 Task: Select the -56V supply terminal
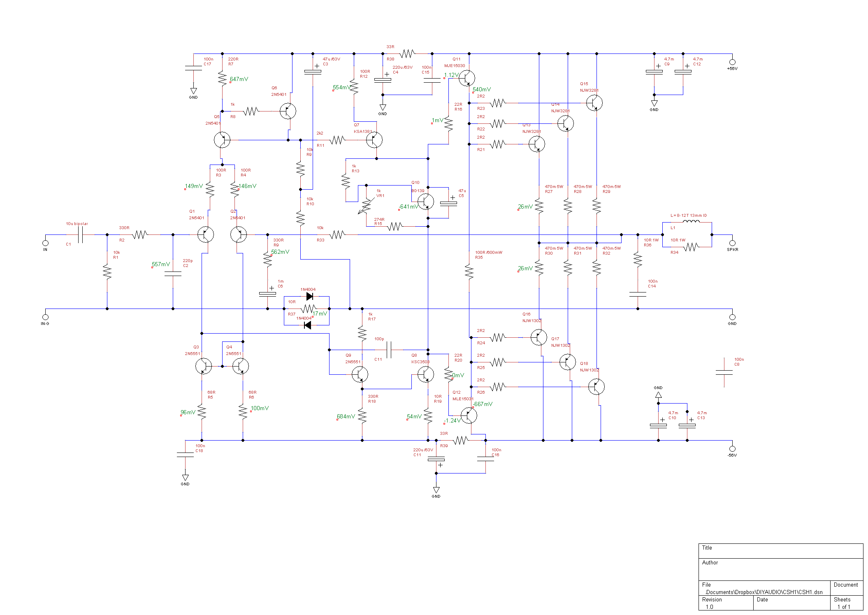732,449
